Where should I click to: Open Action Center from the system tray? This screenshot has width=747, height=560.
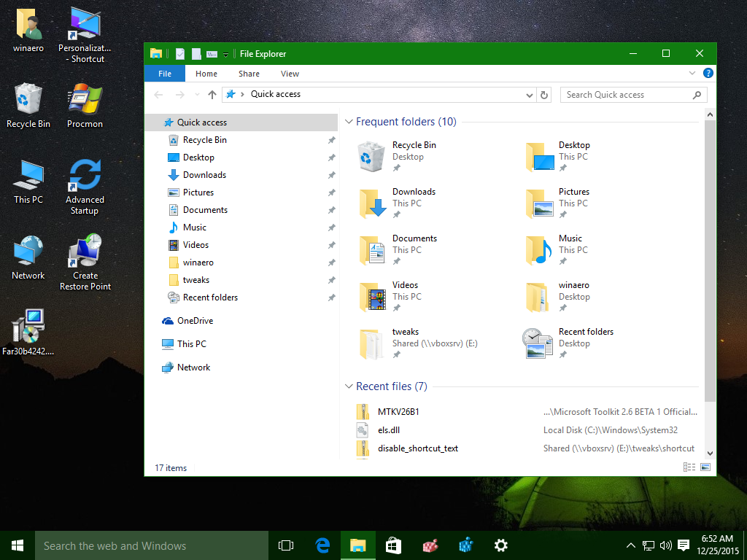click(x=683, y=545)
